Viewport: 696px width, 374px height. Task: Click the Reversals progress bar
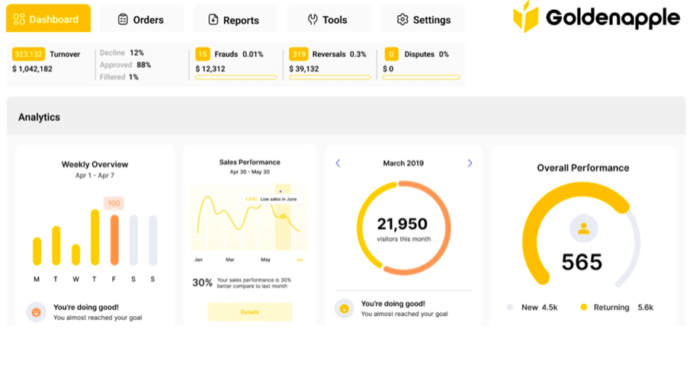pyautogui.click(x=330, y=78)
